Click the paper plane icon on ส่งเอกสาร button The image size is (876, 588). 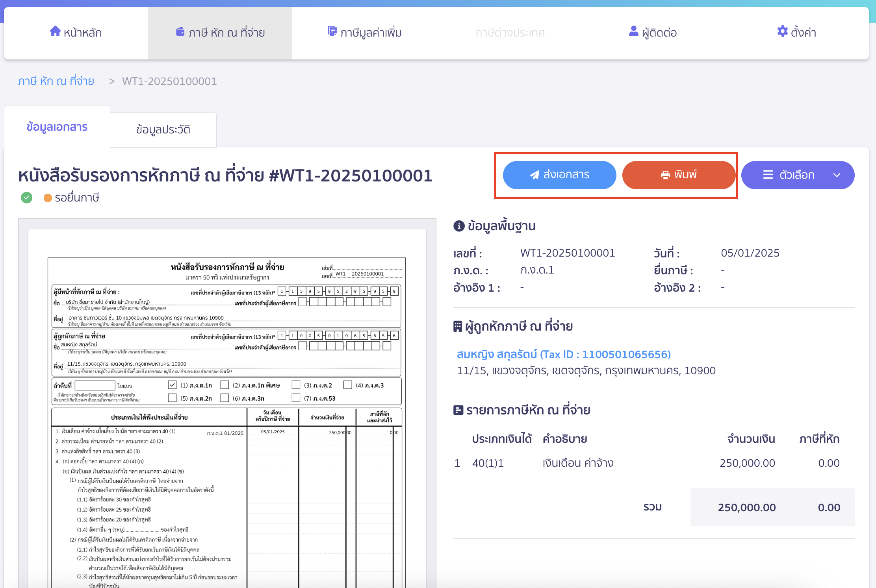click(x=534, y=175)
